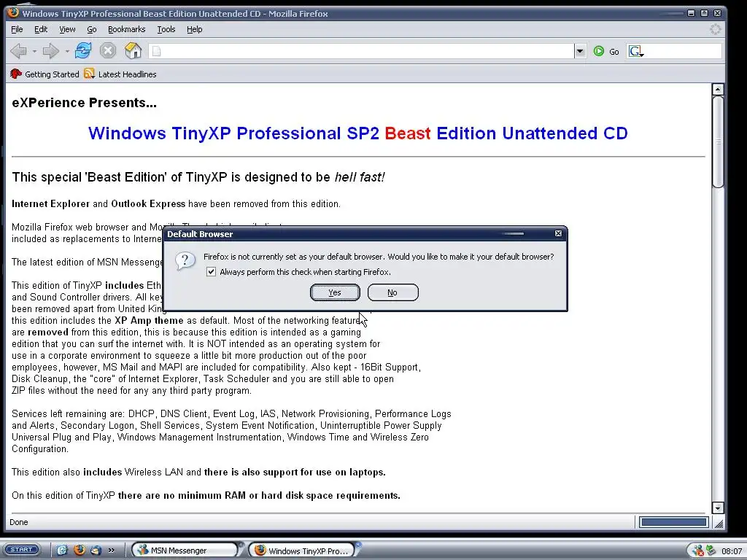Click the Stop loading icon
The image size is (747, 560).
[x=108, y=50]
